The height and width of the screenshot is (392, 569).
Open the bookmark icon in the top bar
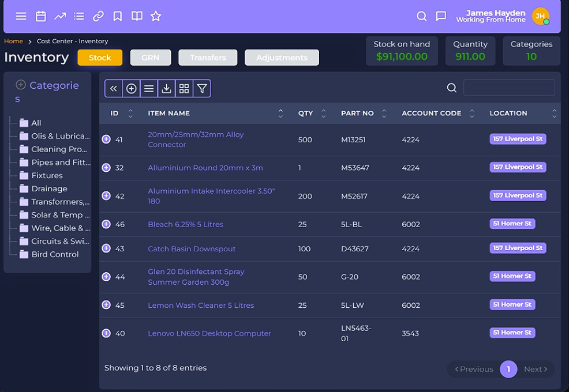[x=117, y=16]
